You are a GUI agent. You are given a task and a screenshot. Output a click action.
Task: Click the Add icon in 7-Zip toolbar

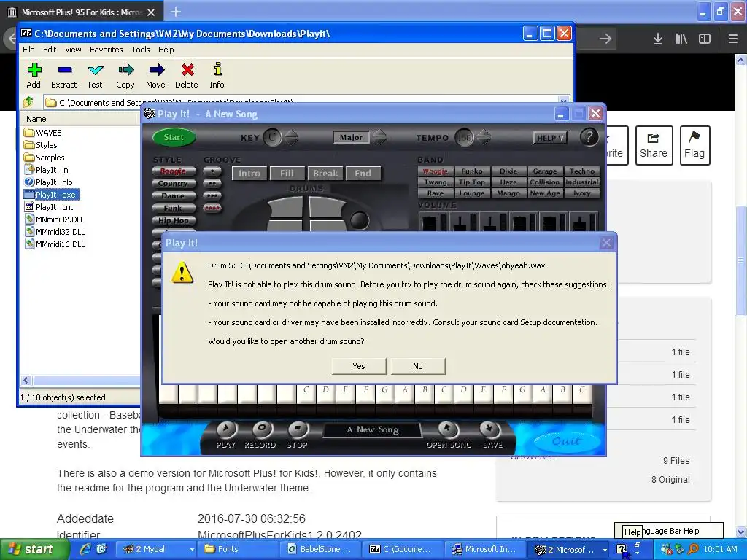click(x=34, y=70)
